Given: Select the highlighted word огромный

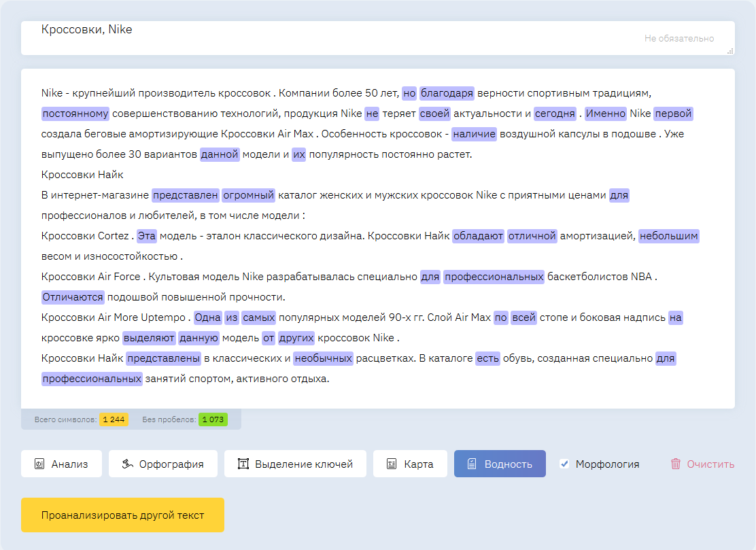Looking at the screenshot, I should [248, 195].
